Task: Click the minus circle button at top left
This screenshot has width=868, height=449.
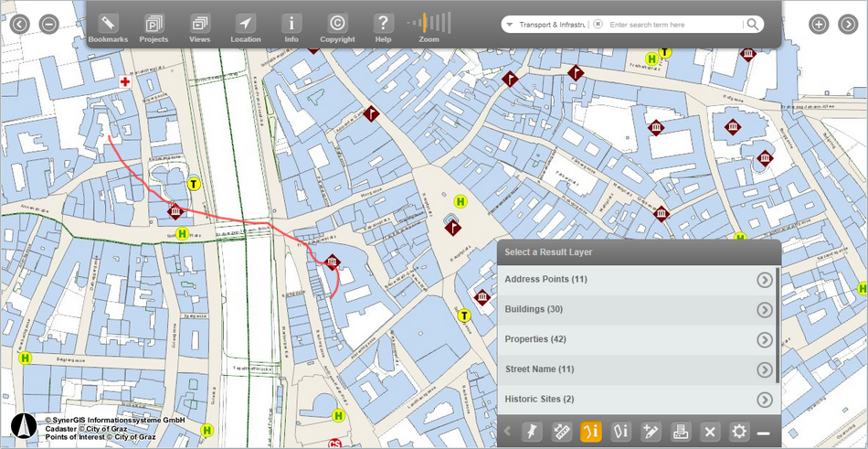Action: coord(48,25)
